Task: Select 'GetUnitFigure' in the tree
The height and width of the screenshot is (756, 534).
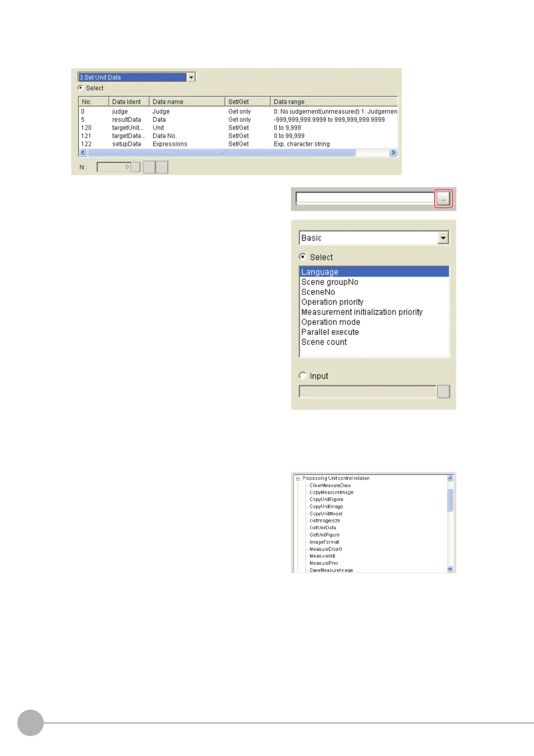Action: pyautogui.click(x=324, y=535)
